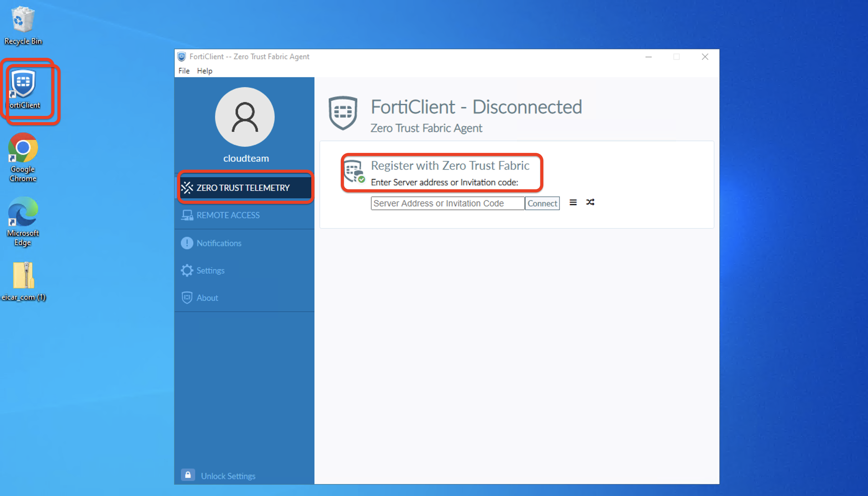The height and width of the screenshot is (496, 868).
Task: Select the Google Chrome desktop shortcut
Action: (23, 157)
